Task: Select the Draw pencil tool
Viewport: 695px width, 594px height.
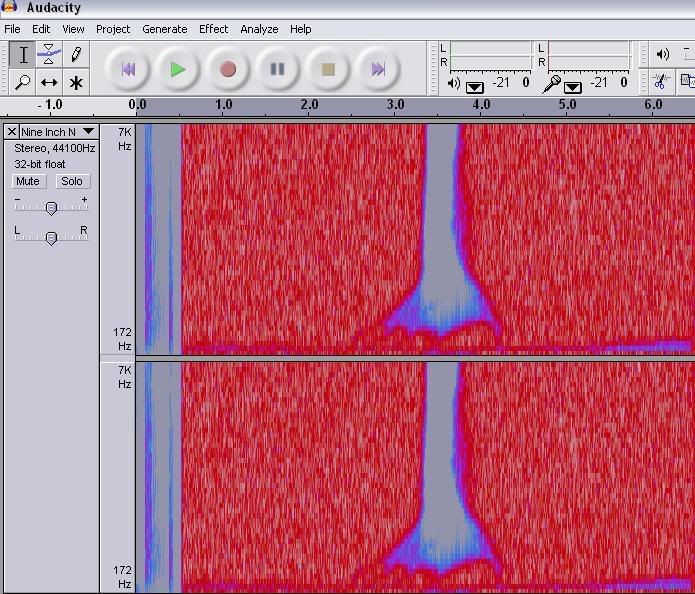Action: tap(76, 55)
